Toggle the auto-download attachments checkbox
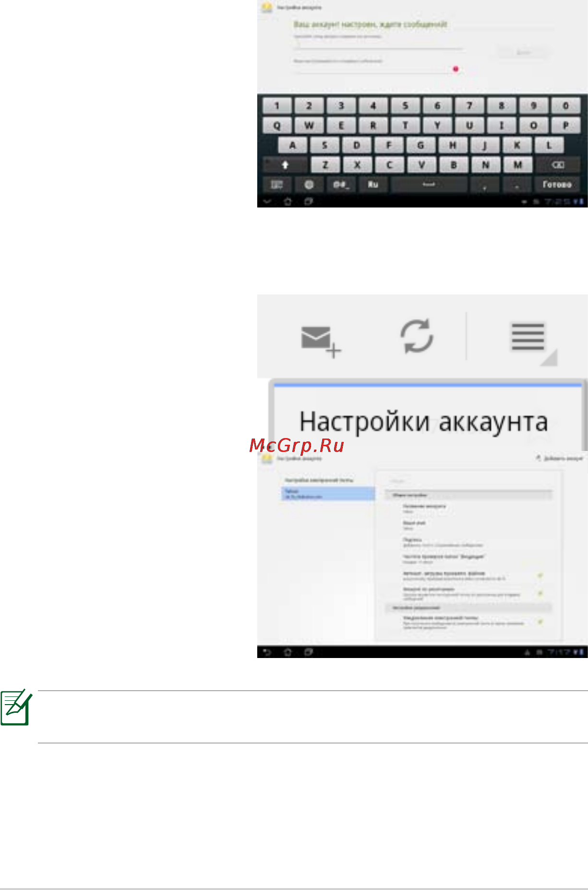Screen dimensions: 588x890 click(x=540, y=575)
